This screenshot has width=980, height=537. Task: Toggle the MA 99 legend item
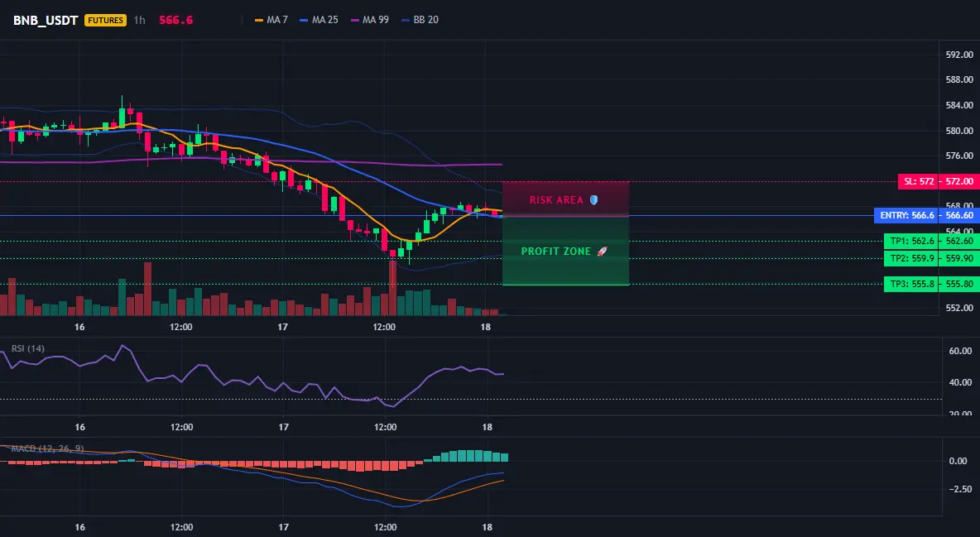pos(369,20)
